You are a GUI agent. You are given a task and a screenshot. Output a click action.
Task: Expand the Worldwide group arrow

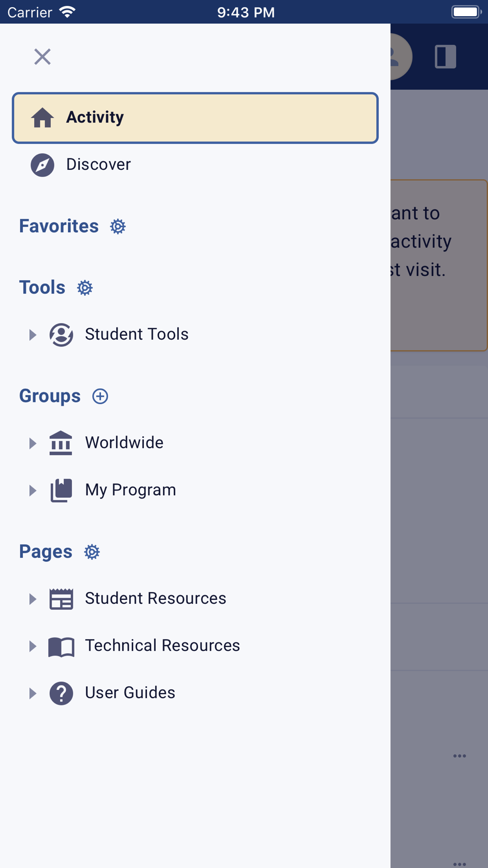click(x=33, y=443)
